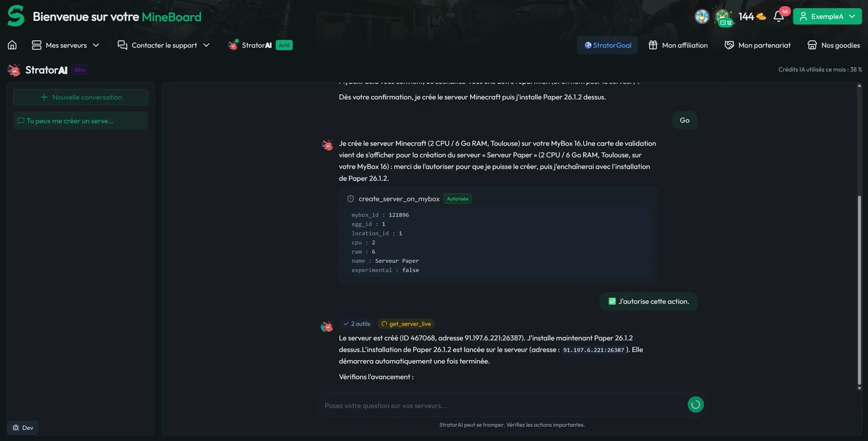Open the home icon in the navbar

(x=12, y=45)
